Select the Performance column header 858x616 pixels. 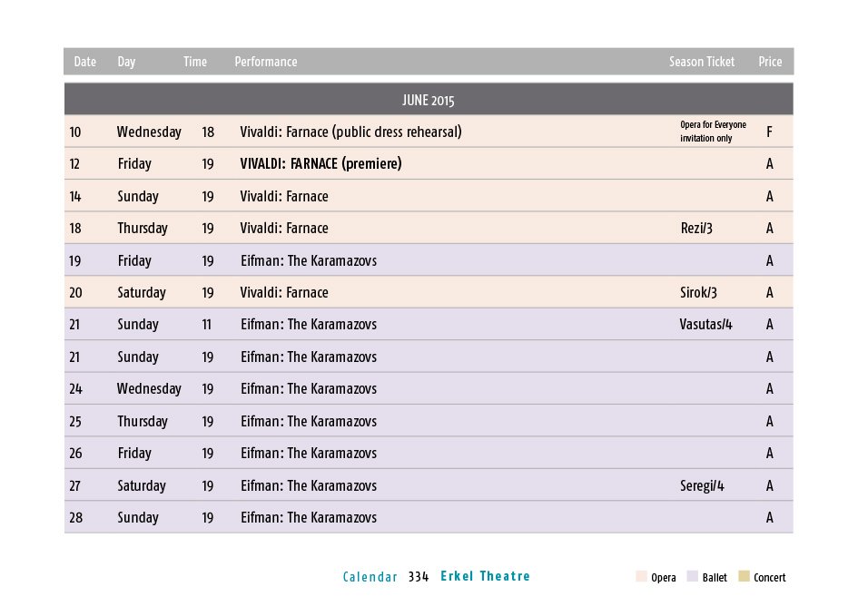point(266,62)
